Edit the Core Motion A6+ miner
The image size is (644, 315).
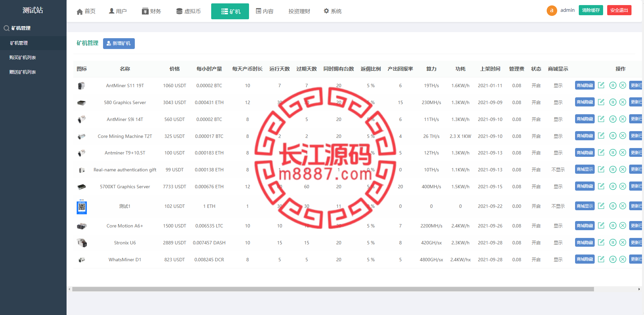coord(601,225)
